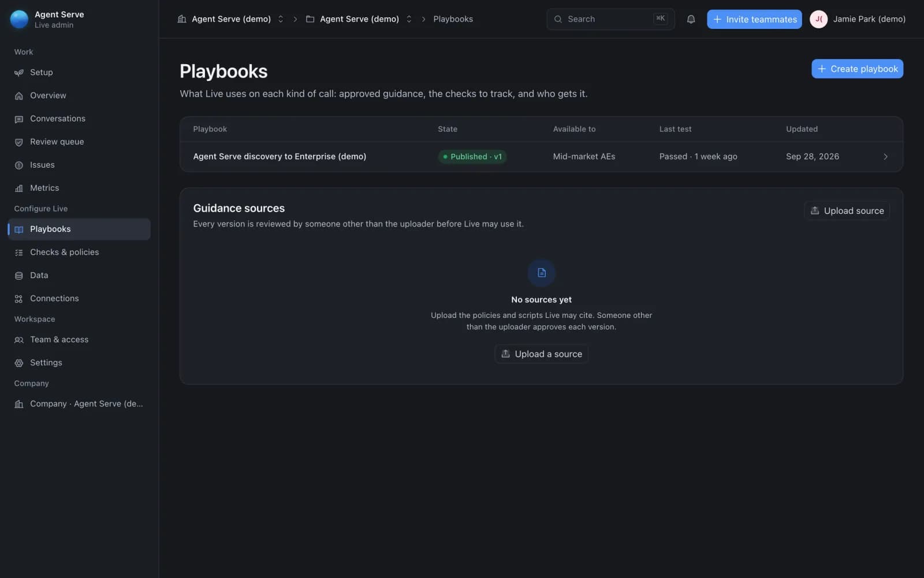This screenshot has height=578, width=924.
Task: Go to Conversations page
Action: [79, 118]
